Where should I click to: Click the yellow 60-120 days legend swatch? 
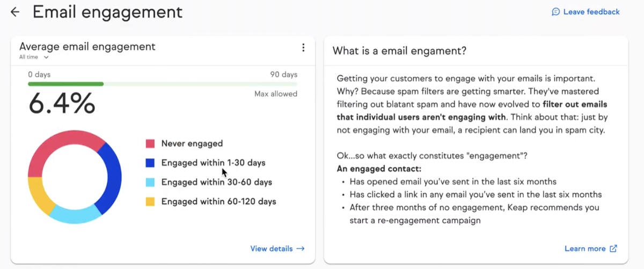tap(150, 202)
